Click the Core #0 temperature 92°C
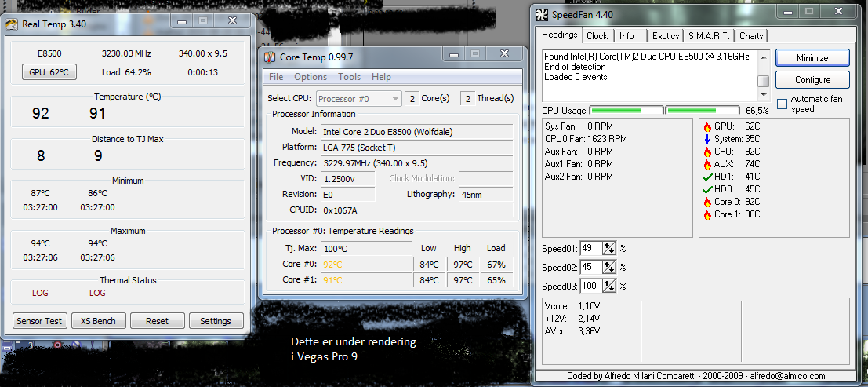Image resolution: width=868 pixels, height=387 pixels. click(x=366, y=264)
